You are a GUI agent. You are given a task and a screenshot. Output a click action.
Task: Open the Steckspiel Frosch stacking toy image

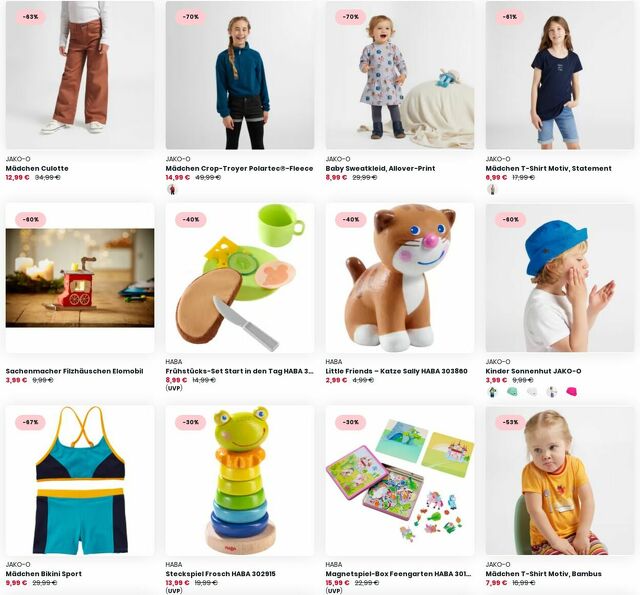pyautogui.click(x=240, y=481)
